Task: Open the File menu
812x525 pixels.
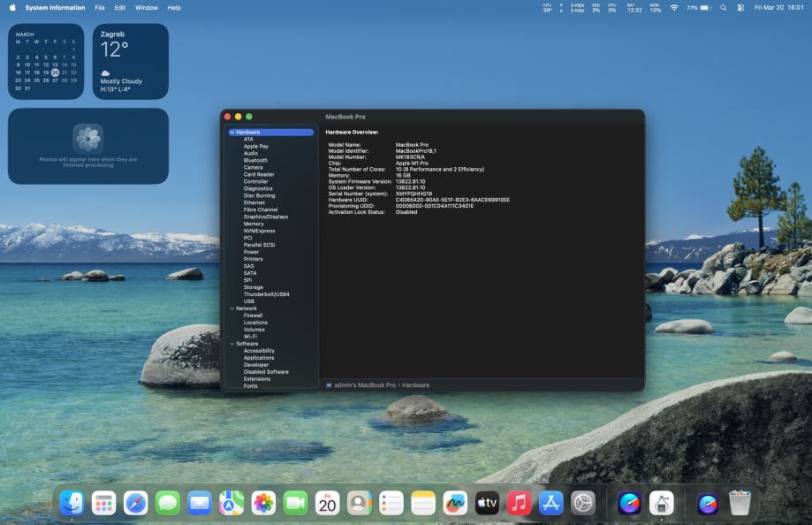Action: coord(100,7)
